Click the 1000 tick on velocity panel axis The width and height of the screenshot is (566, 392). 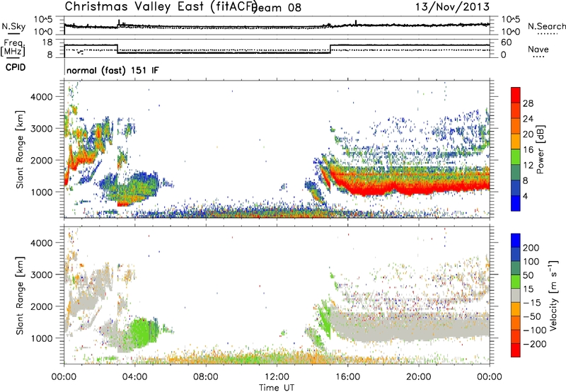point(41,338)
